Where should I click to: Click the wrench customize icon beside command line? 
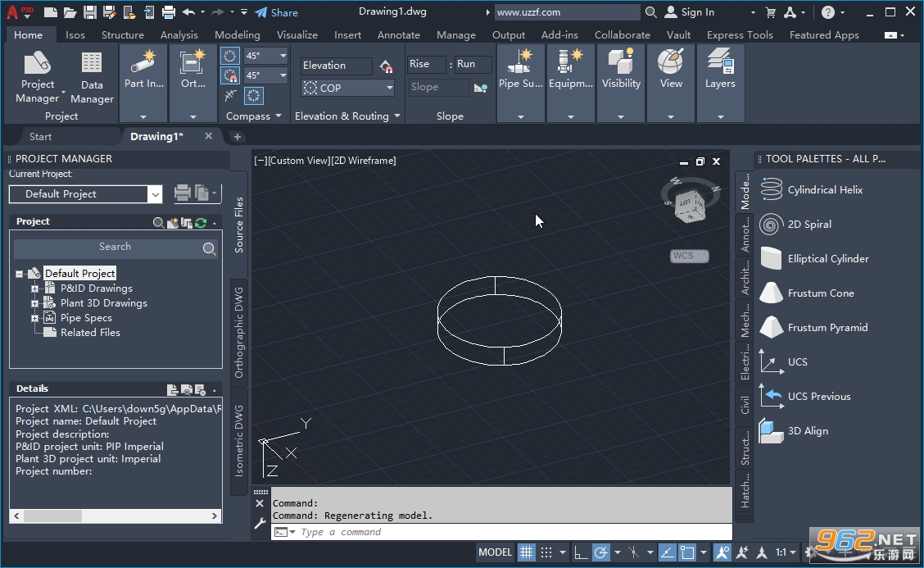pos(260,523)
